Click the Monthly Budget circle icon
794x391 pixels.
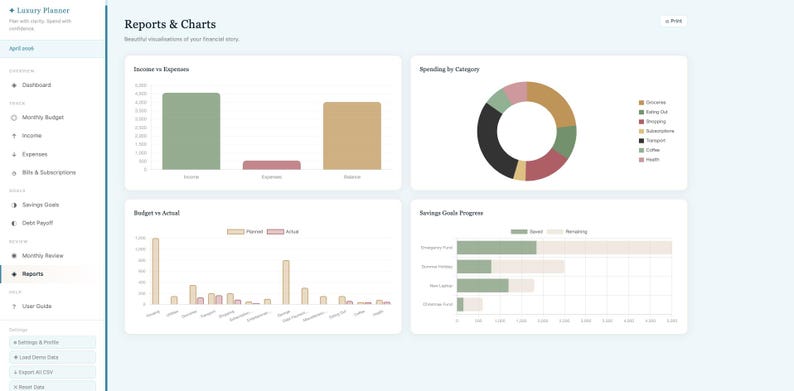click(14, 118)
